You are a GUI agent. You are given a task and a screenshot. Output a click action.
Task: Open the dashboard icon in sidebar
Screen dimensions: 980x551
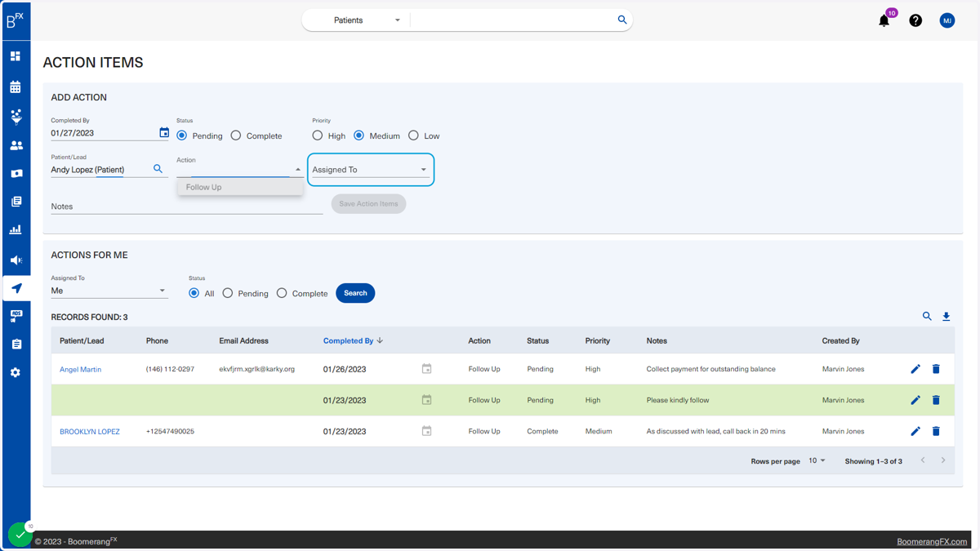(16, 56)
